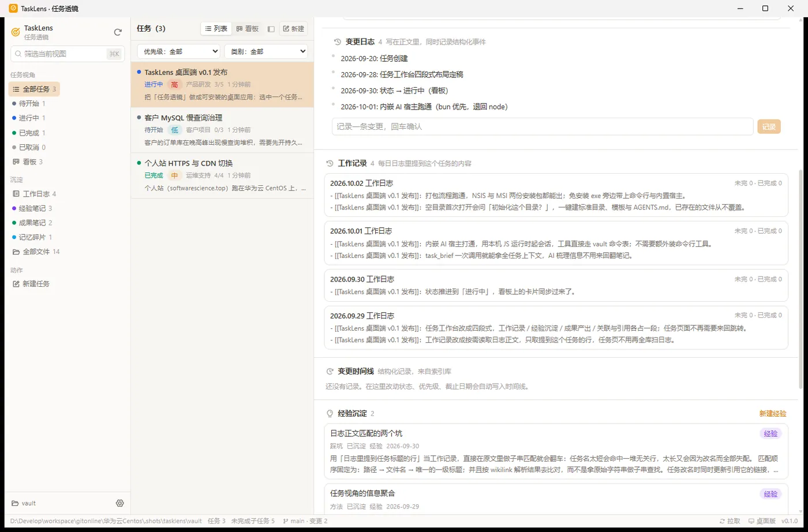Select task 个人站 HTTPS 与 CDN 切换
Viewport: 808px width, 532px height.
222,175
